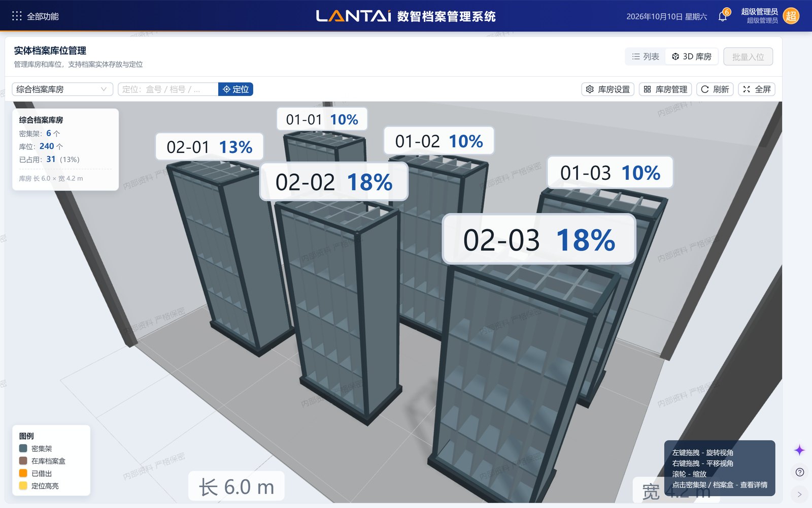The height and width of the screenshot is (508, 812).
Task: Click the 密集架 legend color swatch
Action: click(23, 449)
